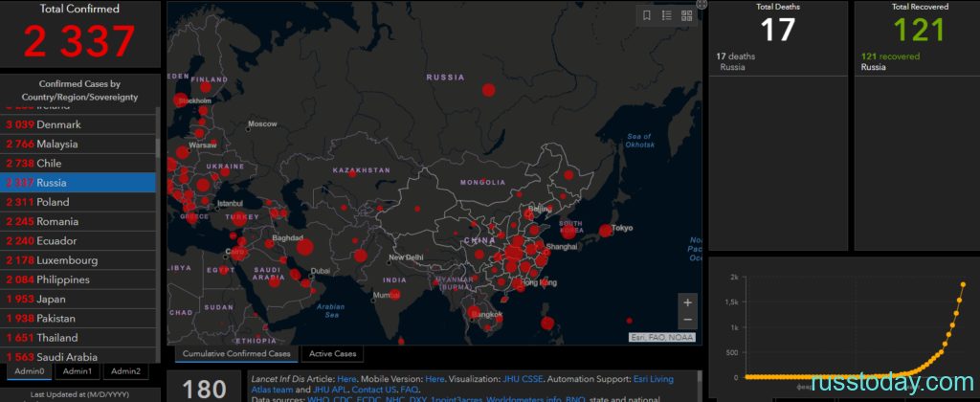
Task: Show the map legend list icon
Action: pos(667,16)
